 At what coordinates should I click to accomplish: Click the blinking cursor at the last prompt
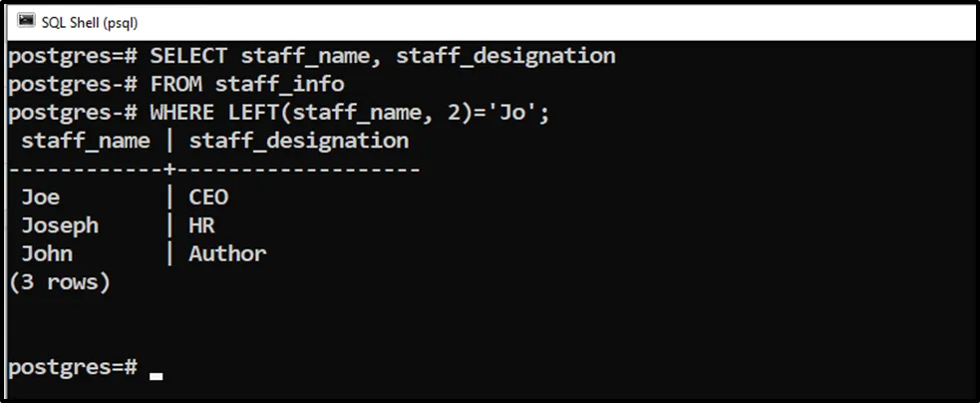pos(156,376)
